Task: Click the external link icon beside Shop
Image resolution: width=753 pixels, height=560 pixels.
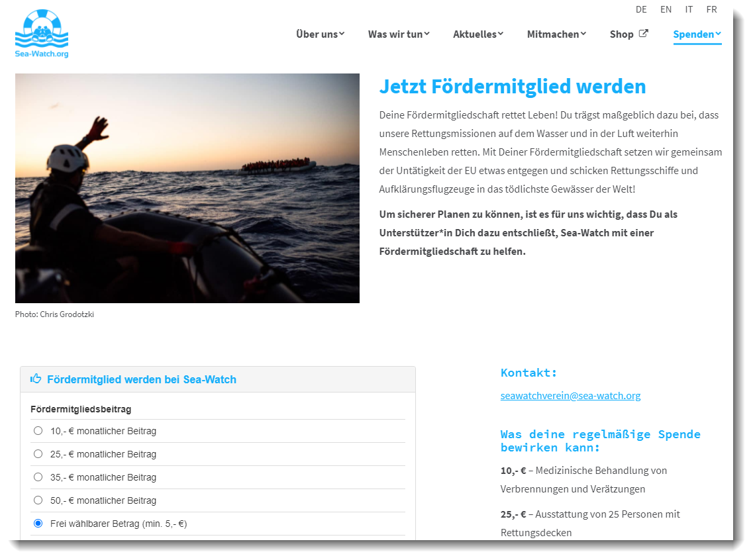Action: click(643, 34)
